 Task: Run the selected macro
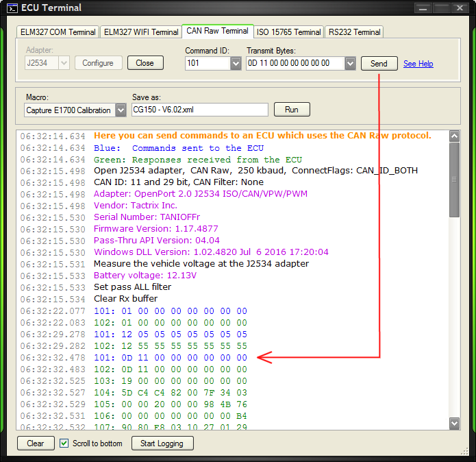292,110
